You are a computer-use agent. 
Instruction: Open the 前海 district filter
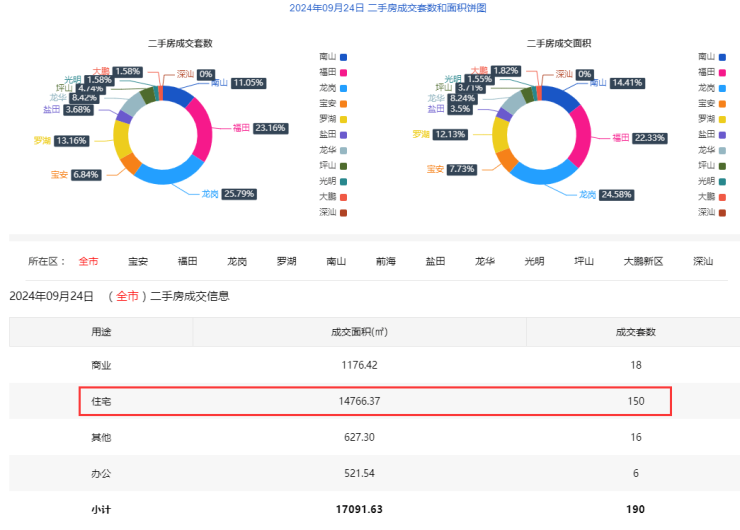click(x=386, y=261)
